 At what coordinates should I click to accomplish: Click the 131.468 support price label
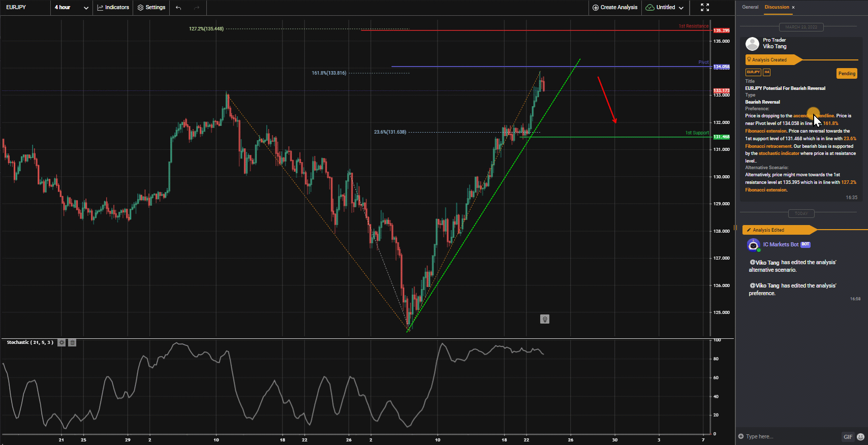722,137
